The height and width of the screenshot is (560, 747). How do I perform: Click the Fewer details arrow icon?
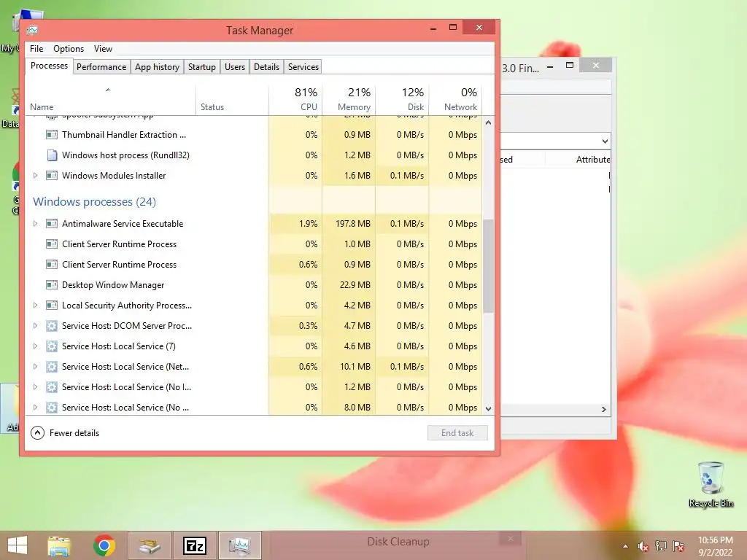pos(37,433)
